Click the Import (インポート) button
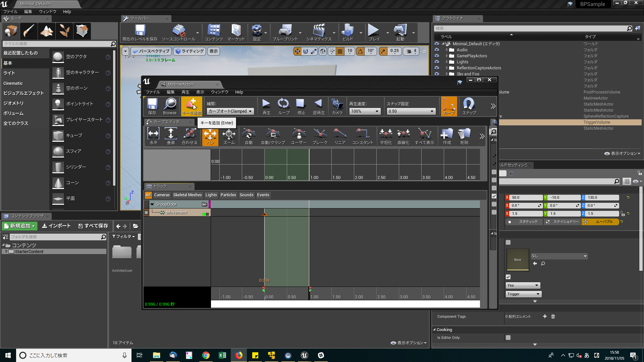Viewport: 644px width, 362px height. 56,226
